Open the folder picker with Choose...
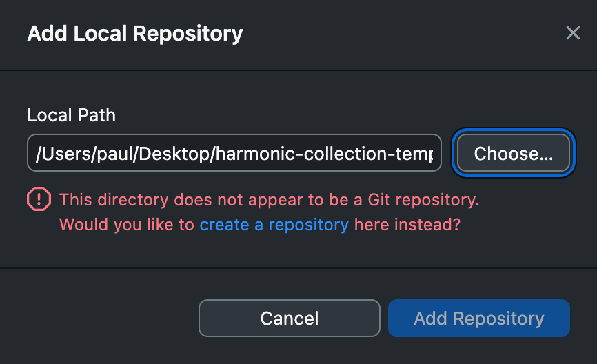The height and width of the screenshot is (364, 597). [x=513, y=153]
